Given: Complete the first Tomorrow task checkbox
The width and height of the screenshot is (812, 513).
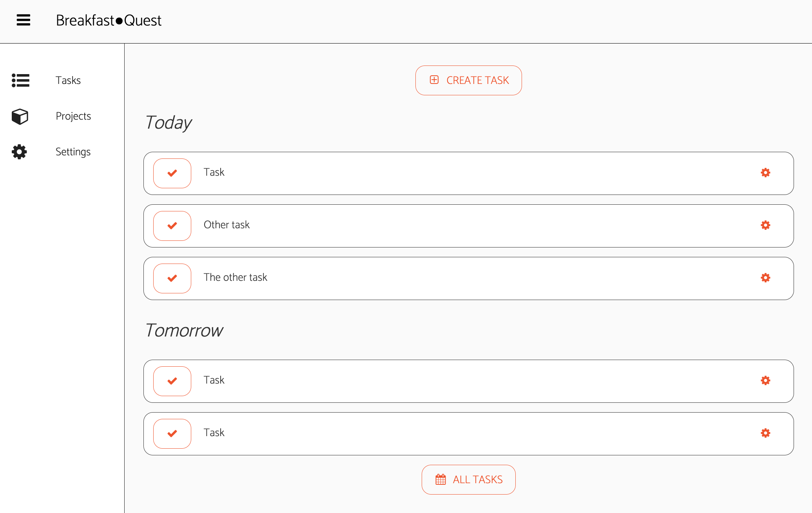Looking at the screenshot, I should click(172, 381).
